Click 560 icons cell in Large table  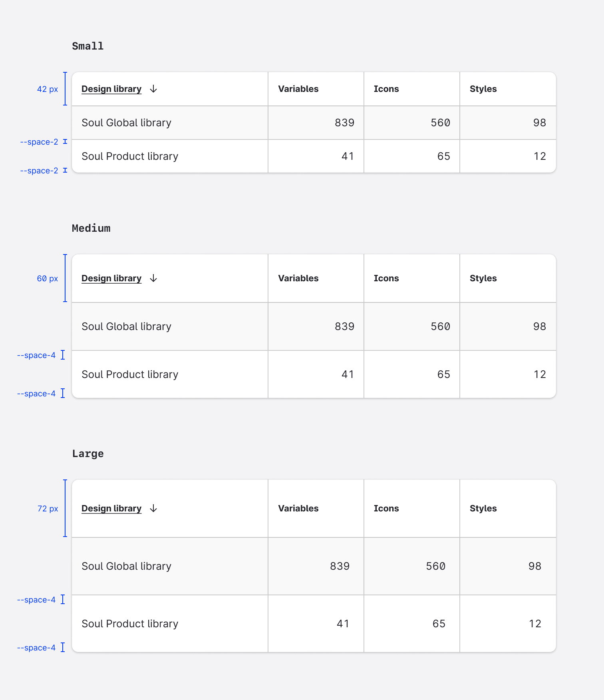click(x=435, y=566)
